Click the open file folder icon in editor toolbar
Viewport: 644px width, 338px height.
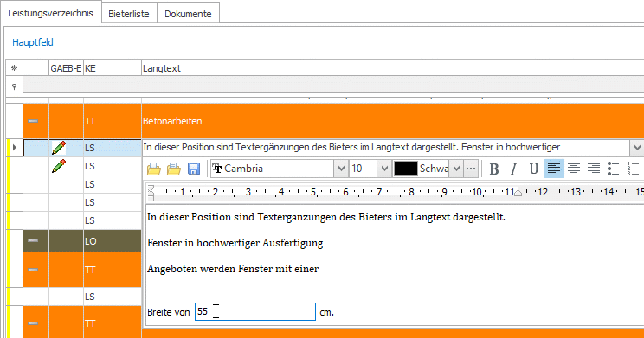tap(154, 169)
